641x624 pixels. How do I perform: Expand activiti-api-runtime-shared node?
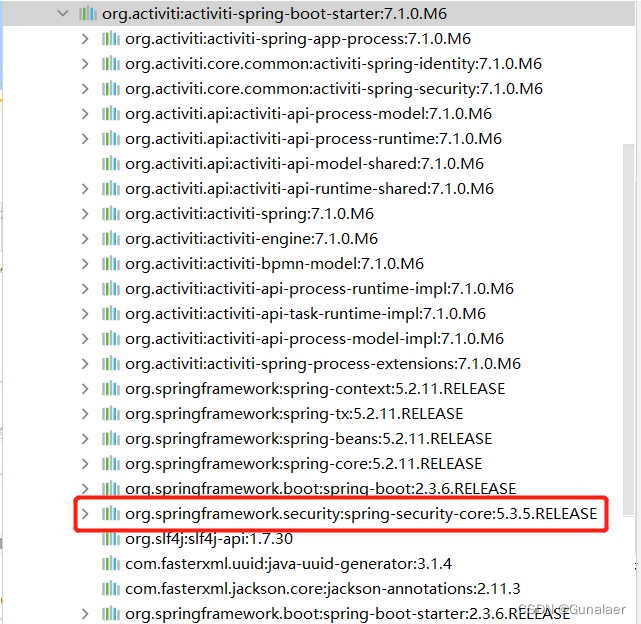85,189
